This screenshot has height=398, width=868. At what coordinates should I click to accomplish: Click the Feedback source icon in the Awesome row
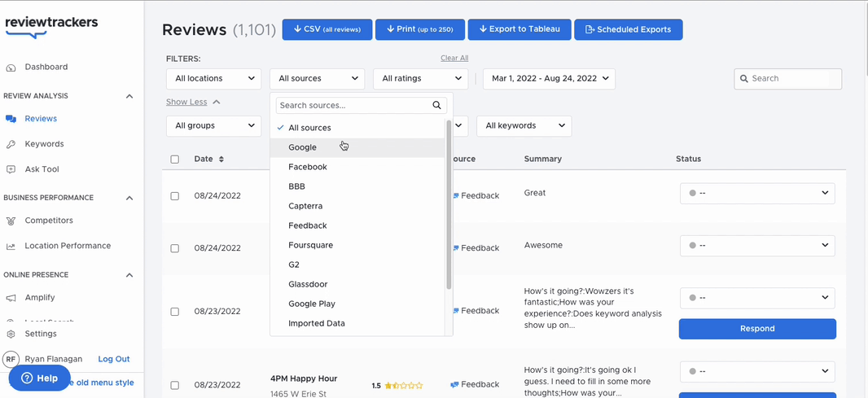click(456, 248)
